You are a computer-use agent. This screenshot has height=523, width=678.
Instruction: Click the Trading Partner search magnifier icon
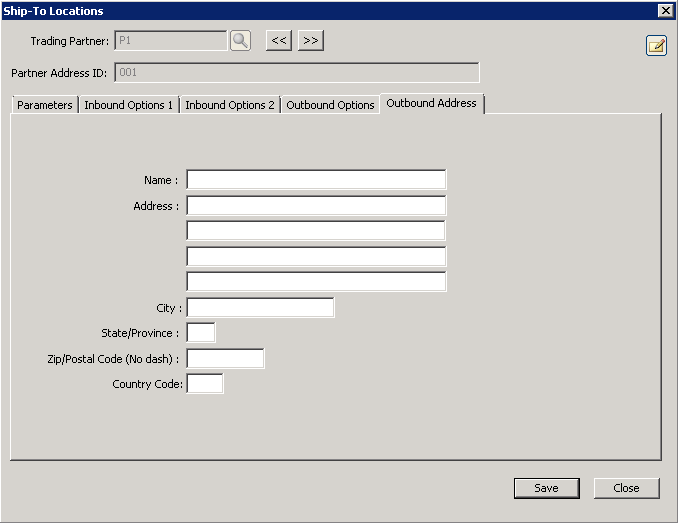click(240, 41)
